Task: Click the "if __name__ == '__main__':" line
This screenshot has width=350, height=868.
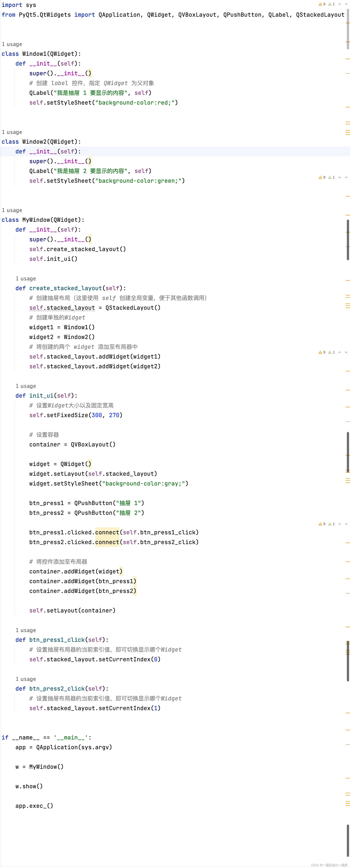Action: coord(46,738)
